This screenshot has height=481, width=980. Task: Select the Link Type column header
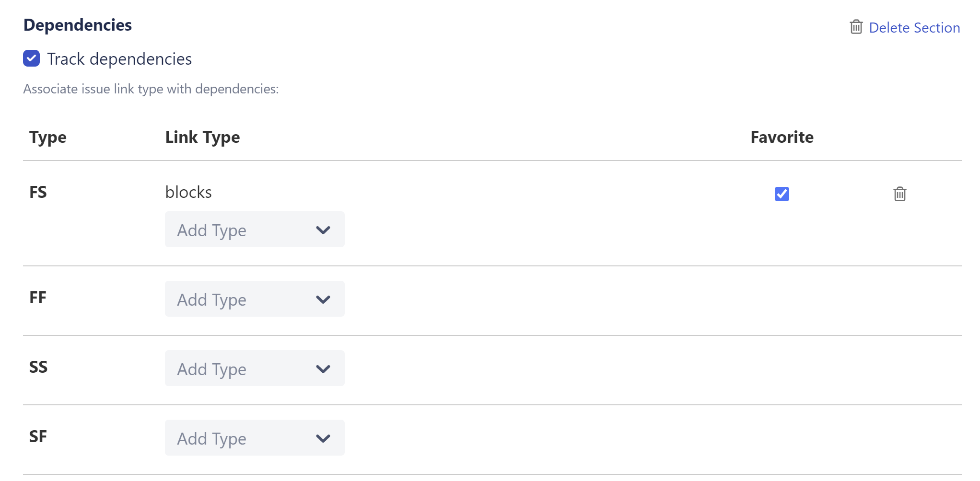202,137
